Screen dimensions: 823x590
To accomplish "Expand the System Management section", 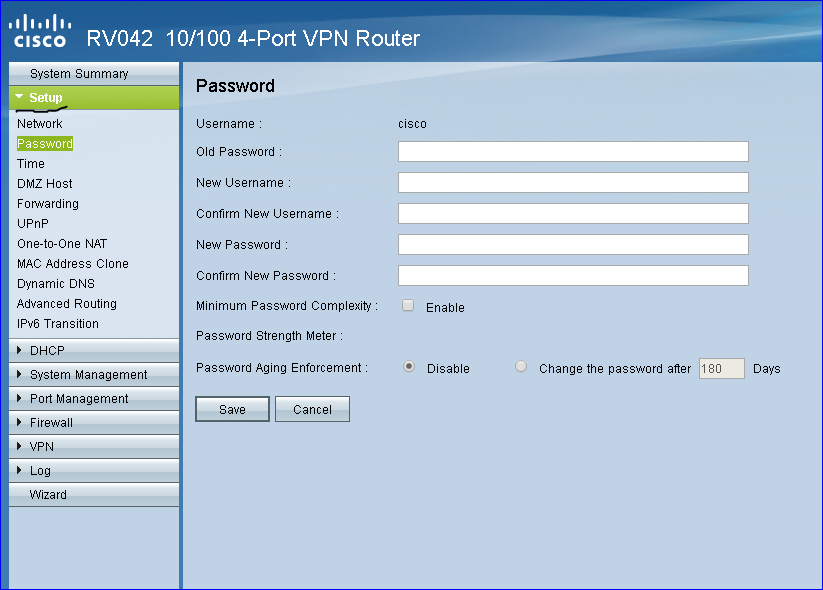I will click(x=94, y=374).
